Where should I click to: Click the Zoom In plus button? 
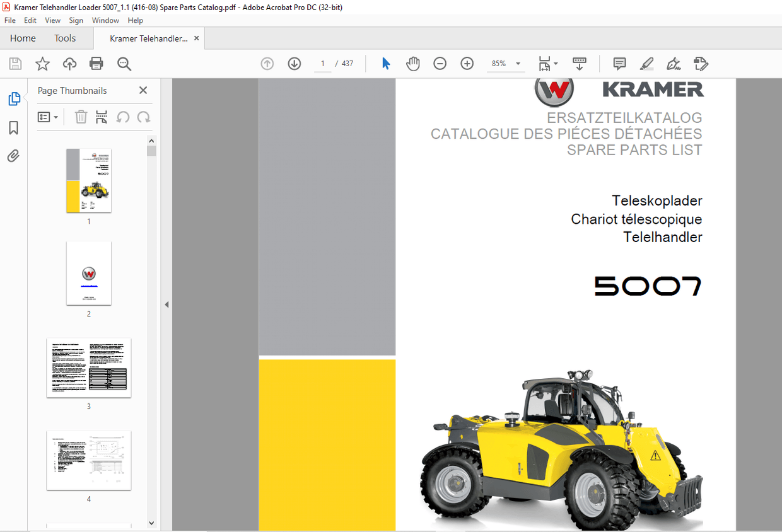click(x=467, y=63)
